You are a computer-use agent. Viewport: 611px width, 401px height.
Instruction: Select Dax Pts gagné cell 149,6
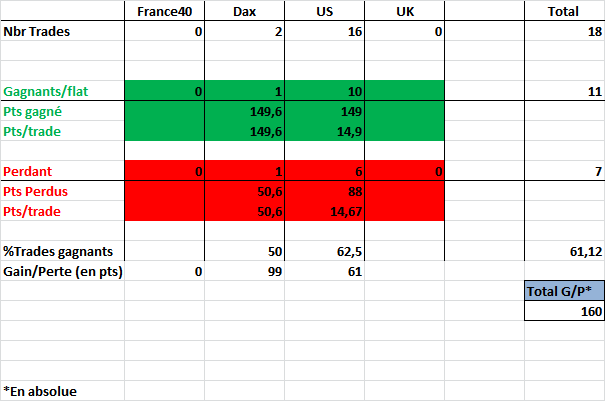click(244, 111)
